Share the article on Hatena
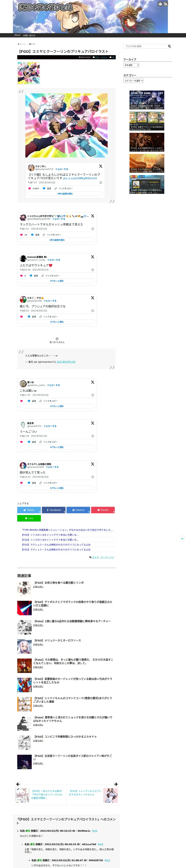This screenshot has width=186, height=868. tap(78, 510)
